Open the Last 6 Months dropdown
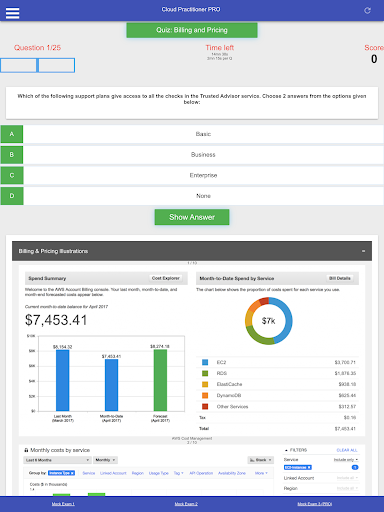Viewport: 384px width, 512px height. (57, 460)
